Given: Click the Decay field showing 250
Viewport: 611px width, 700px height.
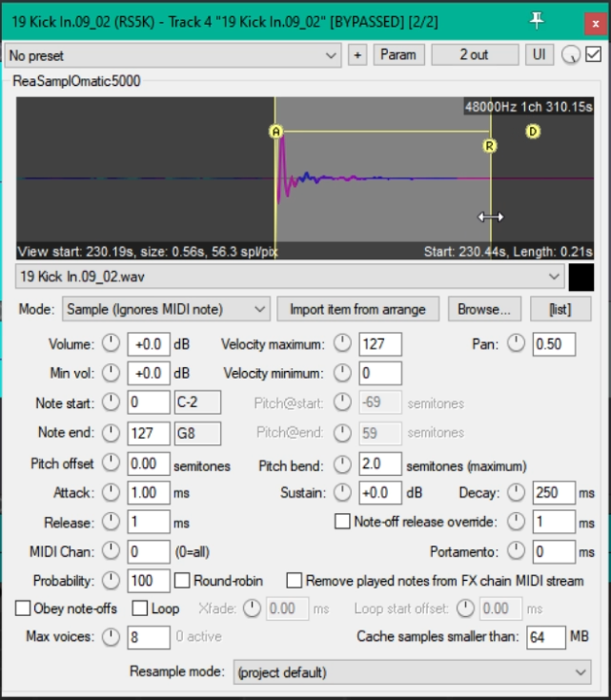Looking at the screenshot, I should (x=554, y=493).
